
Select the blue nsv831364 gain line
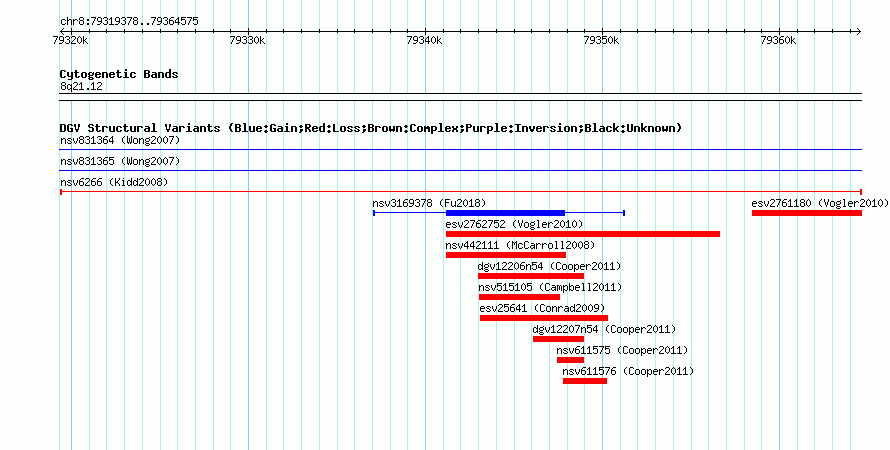click(460, 150)
